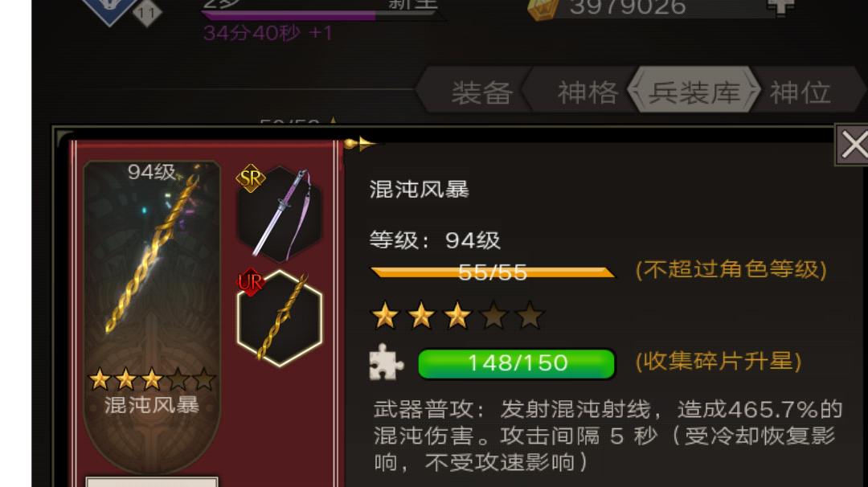868x487 pixels.
Task: Click the golden SR rarity badge
Action: pos(251,178)
